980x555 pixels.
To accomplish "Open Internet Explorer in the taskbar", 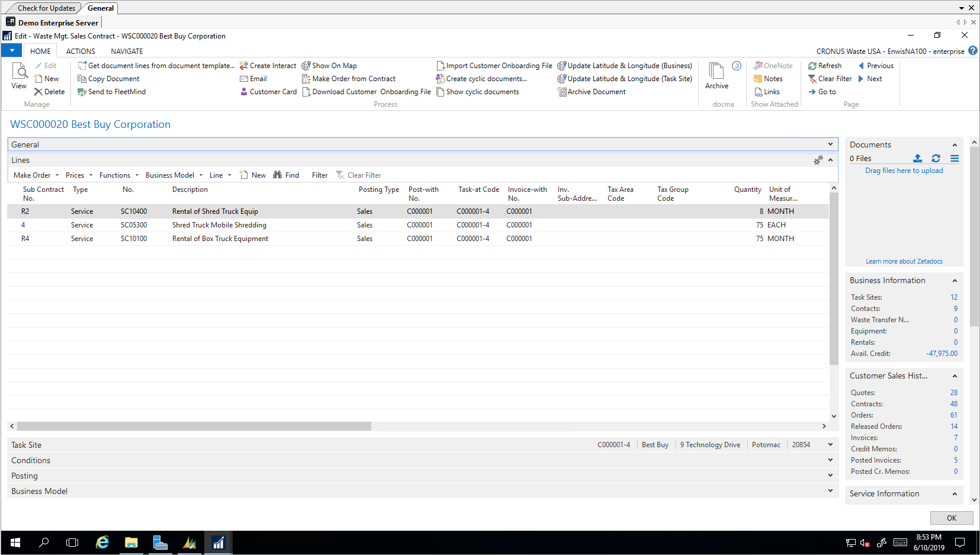I will tap(102, 543).
